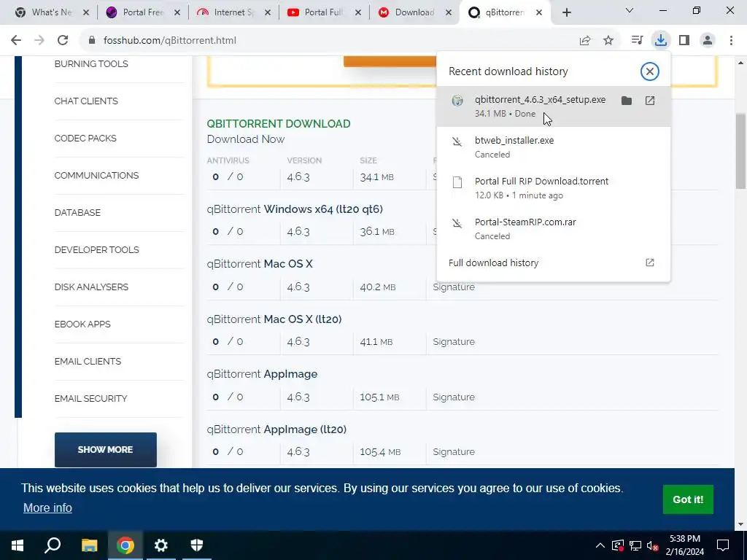Close the qBittorrent tab

coord(539,12)
